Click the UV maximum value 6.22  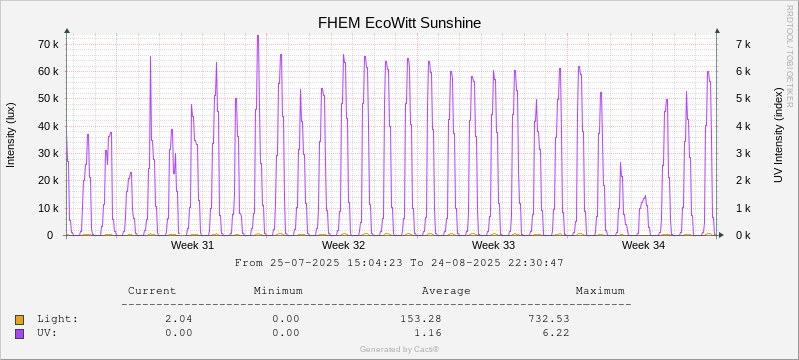point(556,333)
